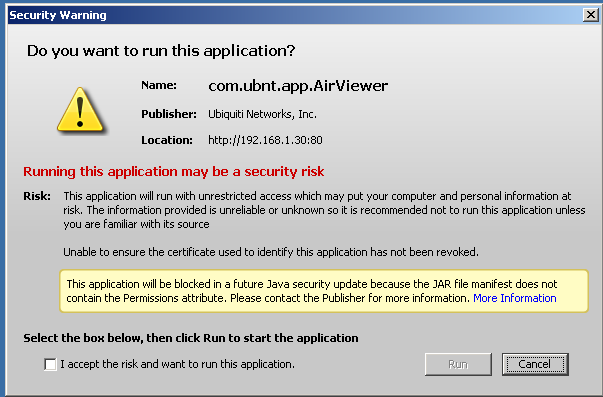This screenshot has height=397, width=603.
Task: Click the 'Select the box below' instruction
Action: (x=191, y=338)
